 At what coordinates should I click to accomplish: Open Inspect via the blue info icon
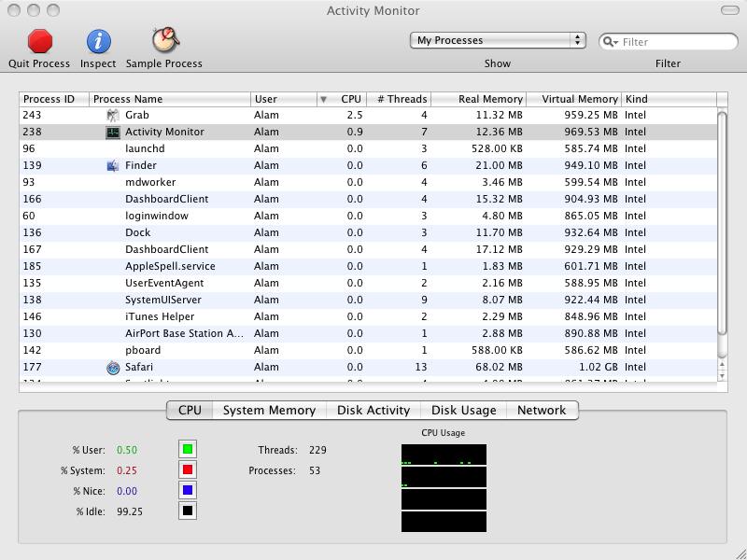tap(99, 41)
